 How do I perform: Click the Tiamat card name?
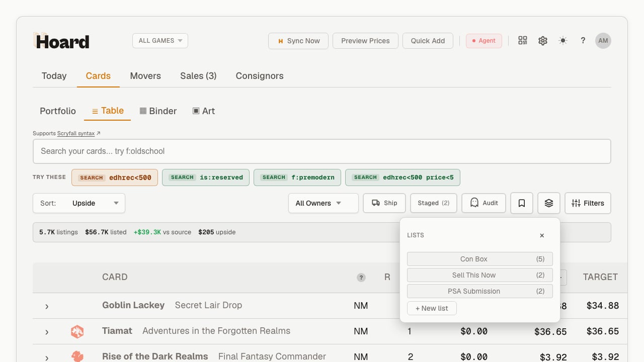(x=117, y=331)
